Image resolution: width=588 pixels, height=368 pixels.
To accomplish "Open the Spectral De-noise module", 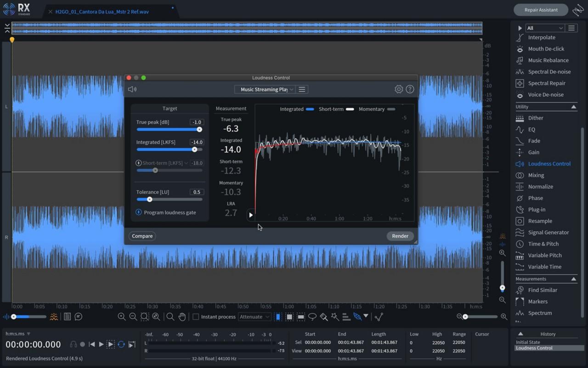I will pyautogui.click(x=550, y=72).
